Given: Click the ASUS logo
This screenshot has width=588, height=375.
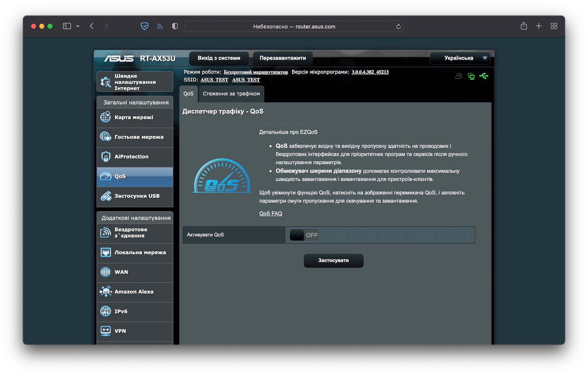Looking at the screenshot, I should pos(119,58).
